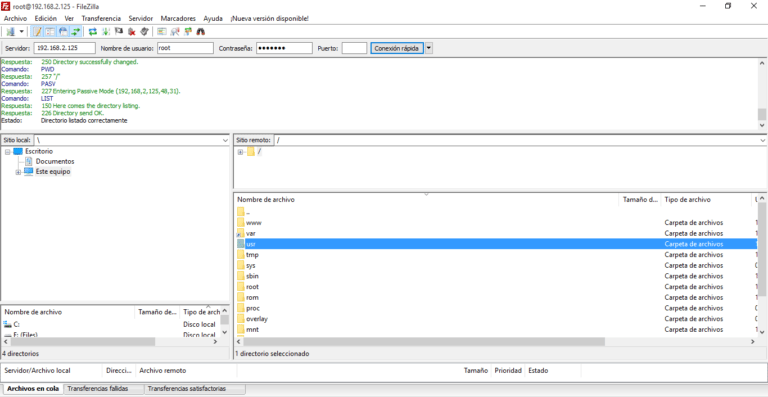Toggle the transfer queue display
768x397 pixels.
click(x=75, y=32)
